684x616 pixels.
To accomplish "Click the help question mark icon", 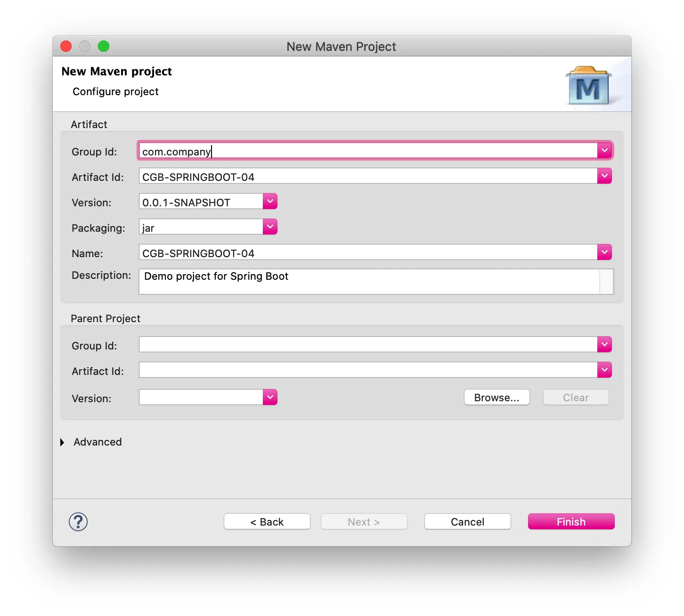I will point(78,522).
